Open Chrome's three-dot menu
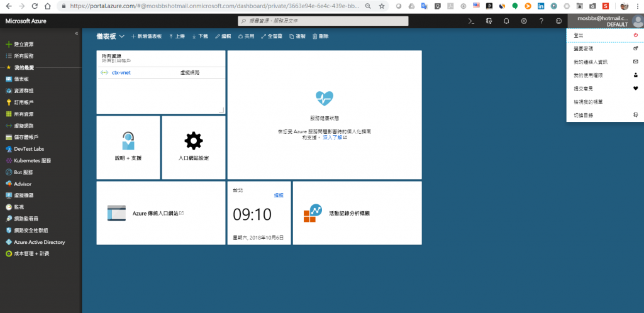Viewport: 644px width, 313px height. [638, 6]
